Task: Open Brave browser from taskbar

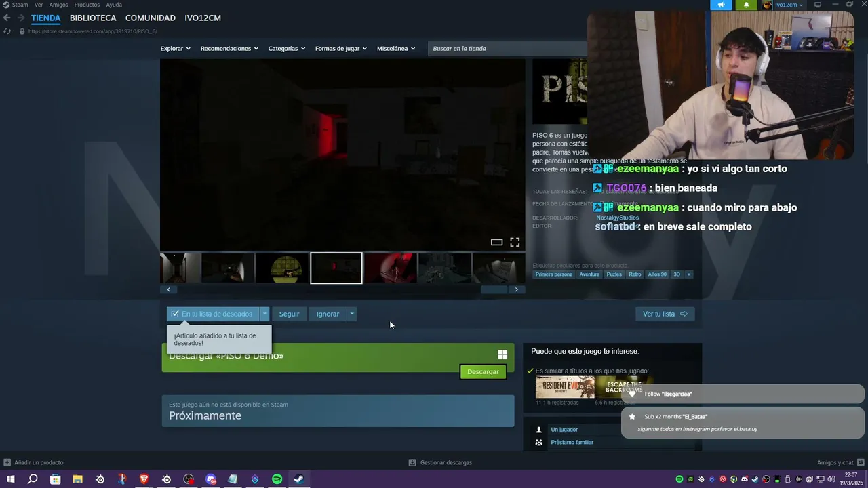Action: pos(144,479)
